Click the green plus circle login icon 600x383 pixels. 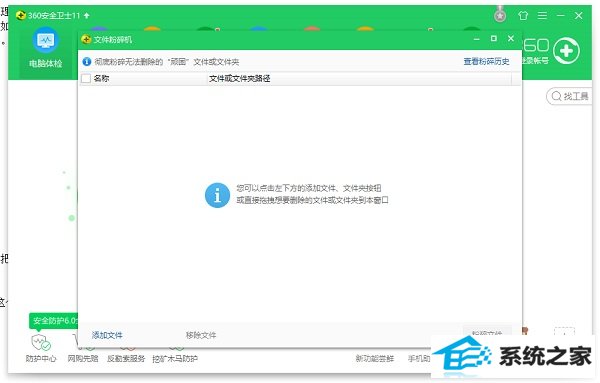coord(566,51)
